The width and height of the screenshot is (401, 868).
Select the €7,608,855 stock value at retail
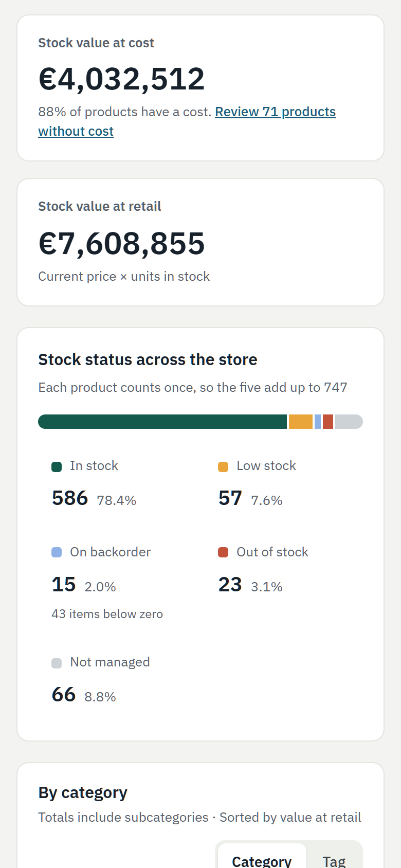coord(121,243)
